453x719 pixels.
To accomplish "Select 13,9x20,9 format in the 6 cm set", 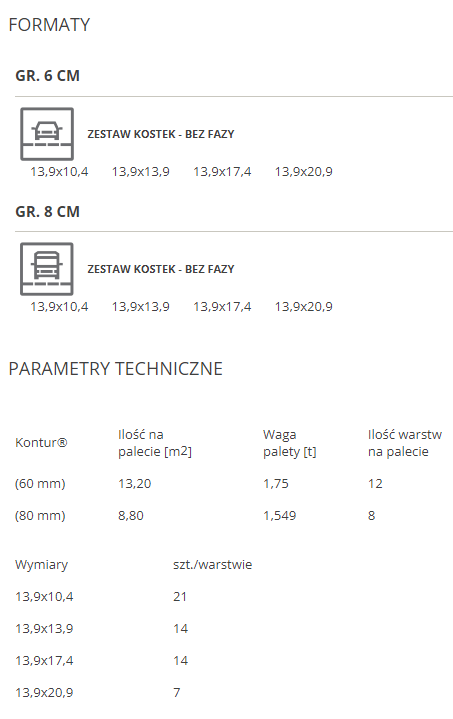I will coord(304,172).
